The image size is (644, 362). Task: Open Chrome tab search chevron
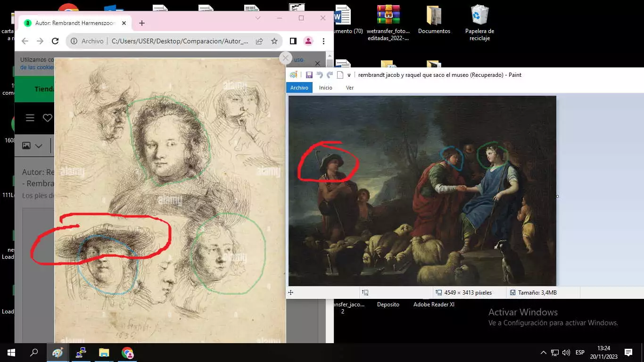click(258, 18)
